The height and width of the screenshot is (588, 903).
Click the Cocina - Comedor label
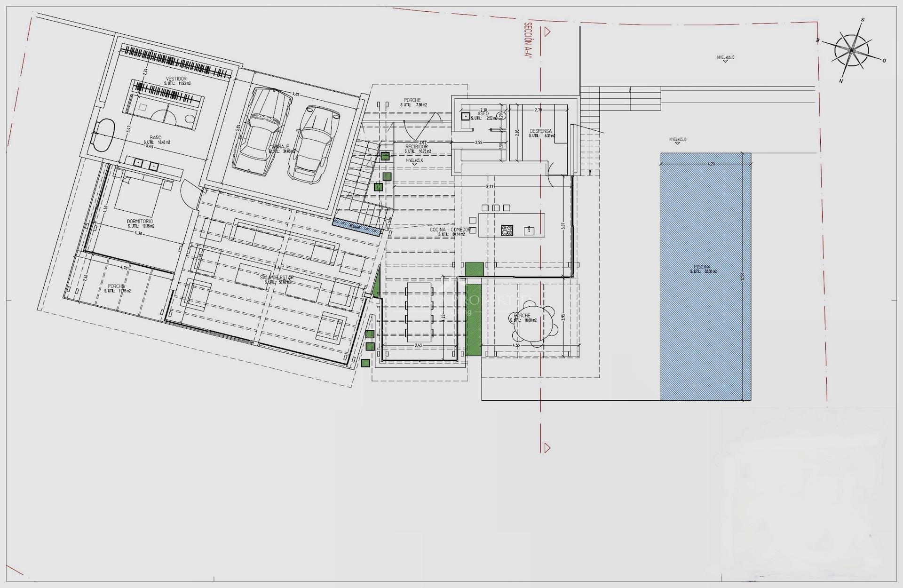450,230
